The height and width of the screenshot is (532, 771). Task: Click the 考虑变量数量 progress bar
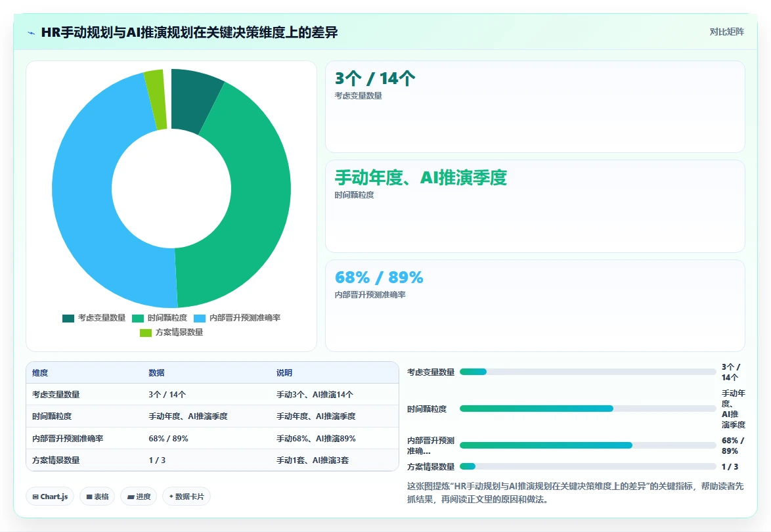[588, 372]
